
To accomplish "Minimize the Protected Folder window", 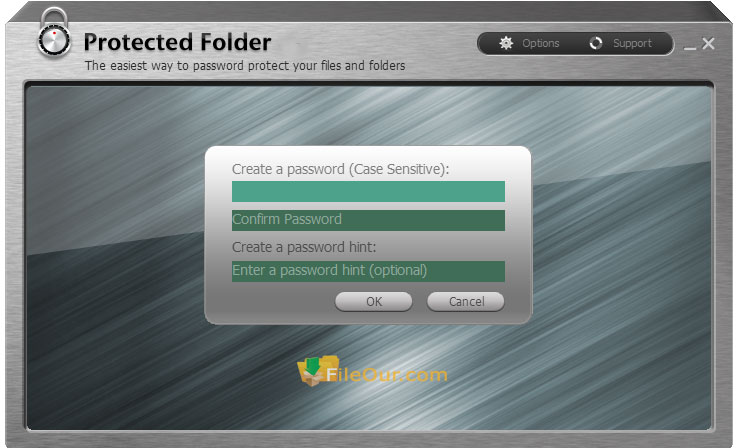I will pos(690,47).
